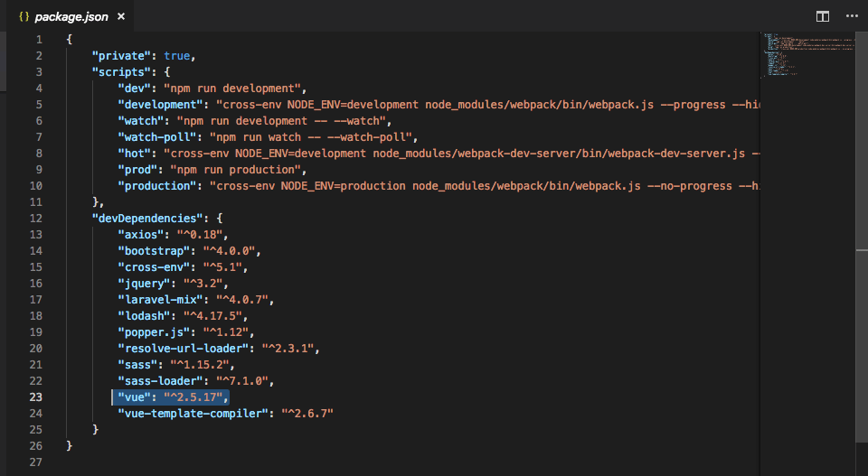The width and height of the screenshot is (868, 476).
Task: Click the "^4.0.0" version value
Action: (229, 251)
